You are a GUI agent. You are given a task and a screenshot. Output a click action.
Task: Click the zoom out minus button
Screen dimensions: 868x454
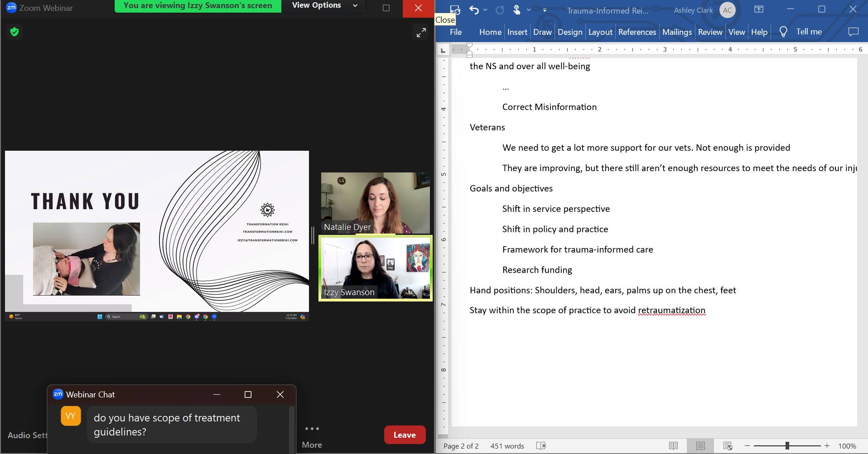click(x=747, y=446)
